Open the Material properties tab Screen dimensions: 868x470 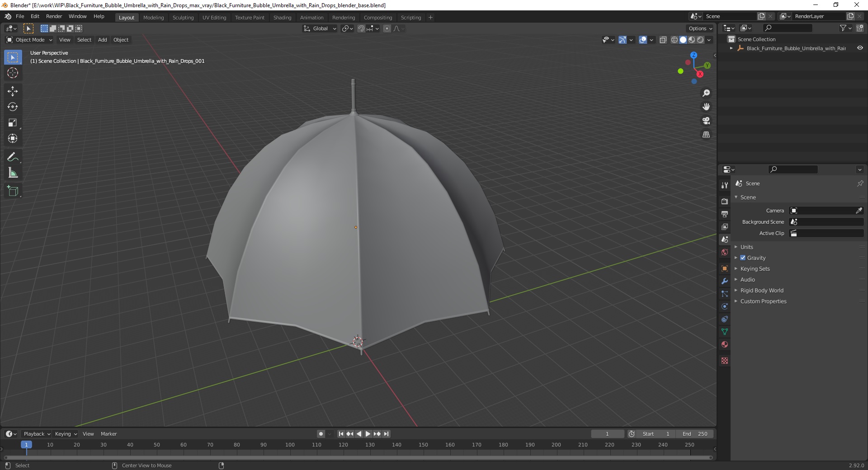[725, 344]
